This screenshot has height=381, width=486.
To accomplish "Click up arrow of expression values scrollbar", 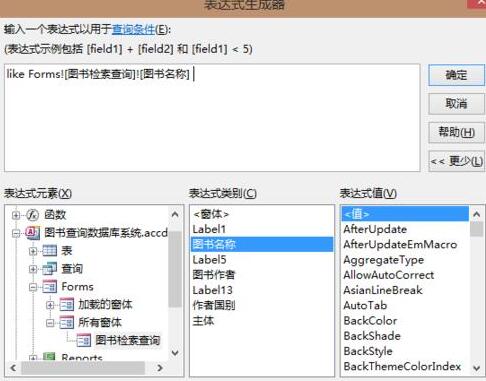I will click(477, 214).
